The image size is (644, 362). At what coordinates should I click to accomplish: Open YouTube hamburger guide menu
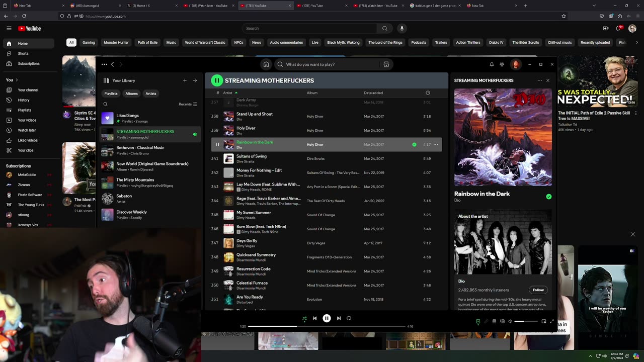tap(9, 29)
